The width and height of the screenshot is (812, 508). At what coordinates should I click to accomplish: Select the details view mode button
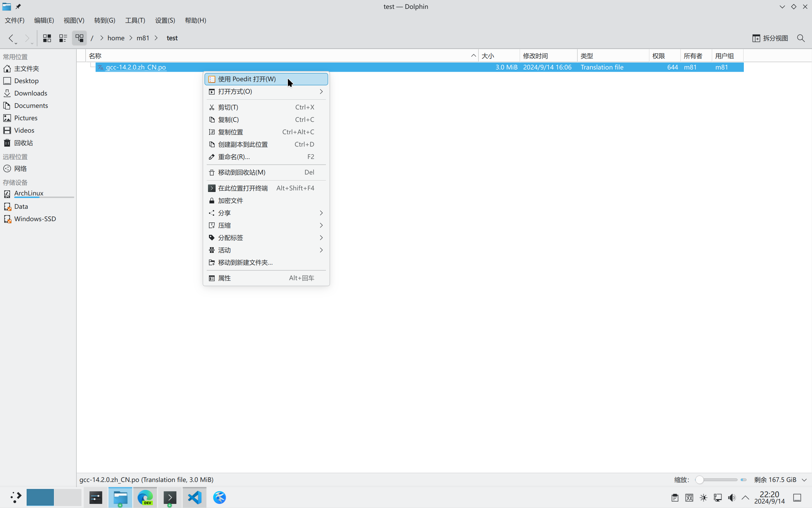tap(79, 38)
